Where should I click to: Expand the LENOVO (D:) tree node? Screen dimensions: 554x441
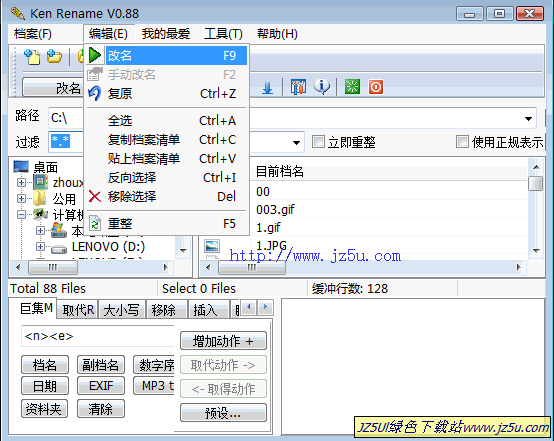coord(40,246)
